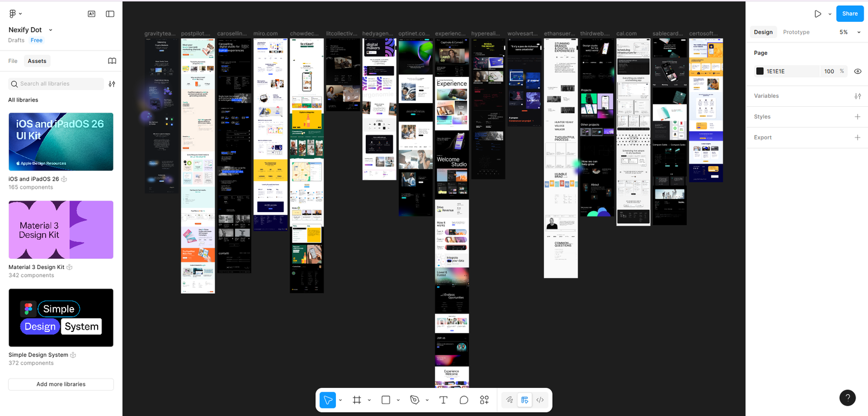Switch to the Prototype tab
868x416 pixels.
coord(796,33)
